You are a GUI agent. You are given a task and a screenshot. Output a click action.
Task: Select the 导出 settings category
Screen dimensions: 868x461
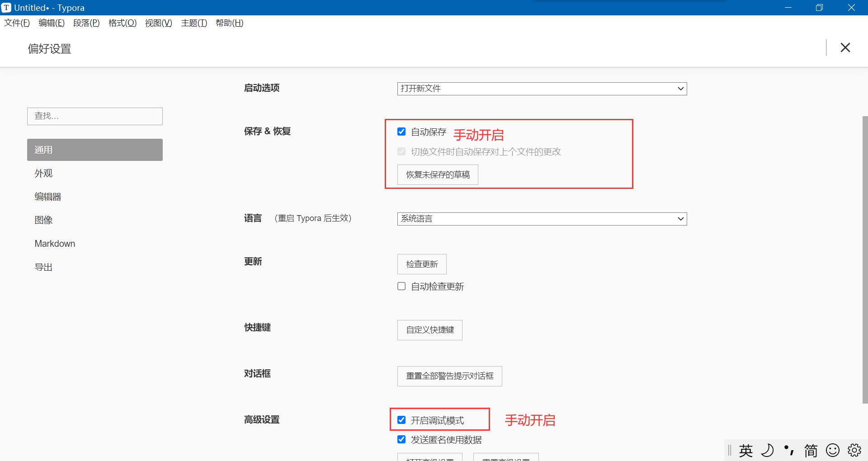point(95,267)
